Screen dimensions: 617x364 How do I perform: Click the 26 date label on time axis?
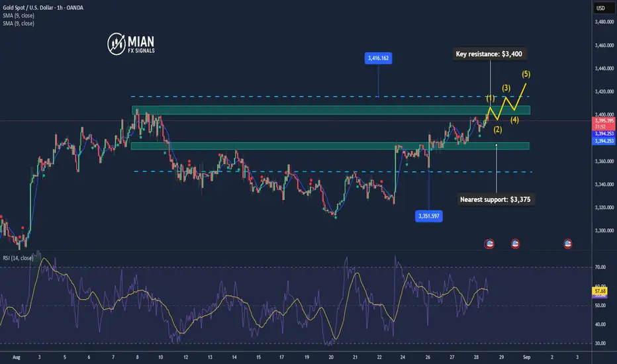point(428,357)
